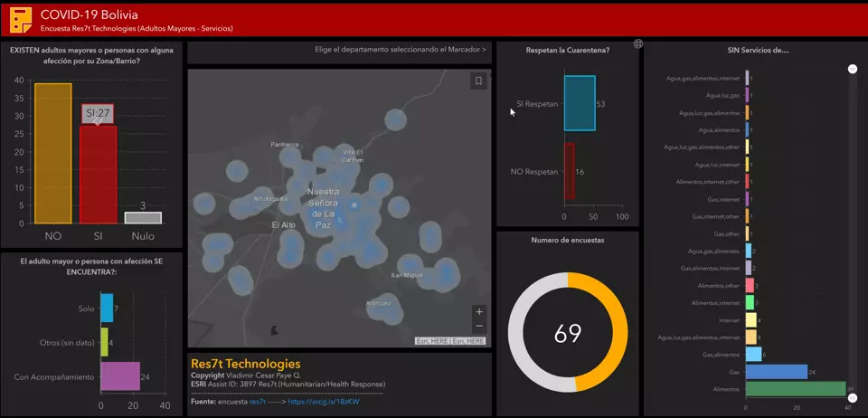Select the green Otros (sin dato) bar
Image resolution: width=868 pixels, height=418 pixels.
click(x=104, y=342)
